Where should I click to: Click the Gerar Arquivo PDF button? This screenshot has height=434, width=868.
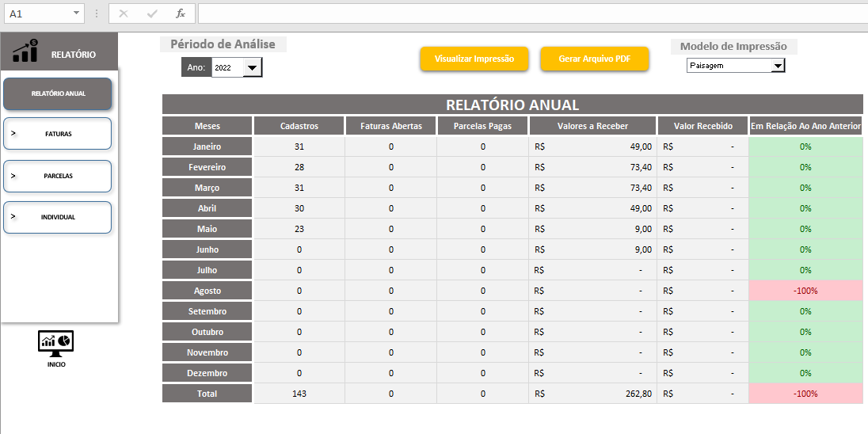[594, 59]
